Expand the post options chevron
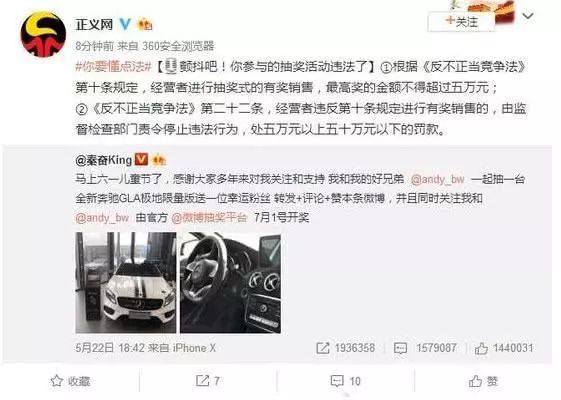This screenshot has width=561, height=400. click(x=528, y=16)
